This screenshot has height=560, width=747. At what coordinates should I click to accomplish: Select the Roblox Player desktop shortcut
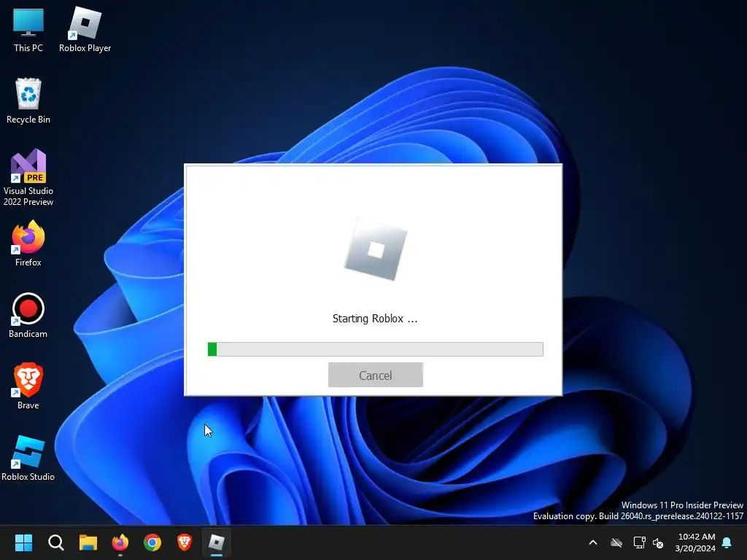click(85, 31)
